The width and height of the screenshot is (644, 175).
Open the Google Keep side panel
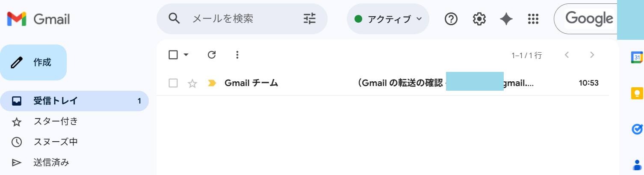tap(637, 93)
